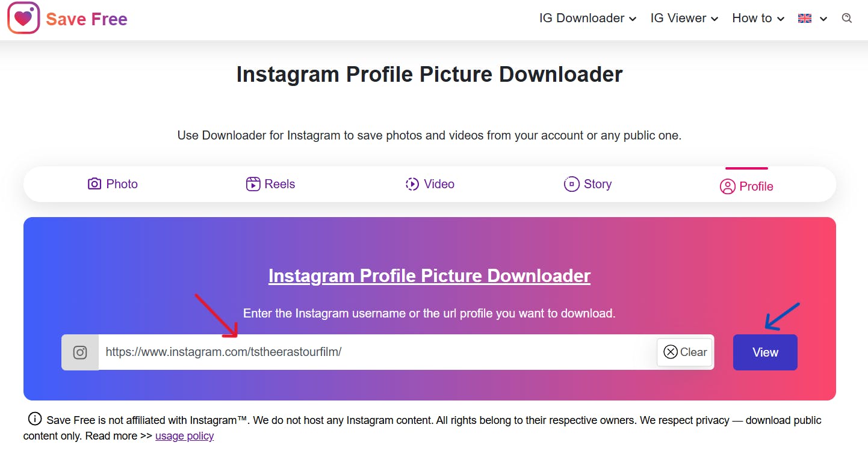This screenshot has height=451, width=868.
Task: Click the Instagram glyph beside input
Action: (80, 352)
